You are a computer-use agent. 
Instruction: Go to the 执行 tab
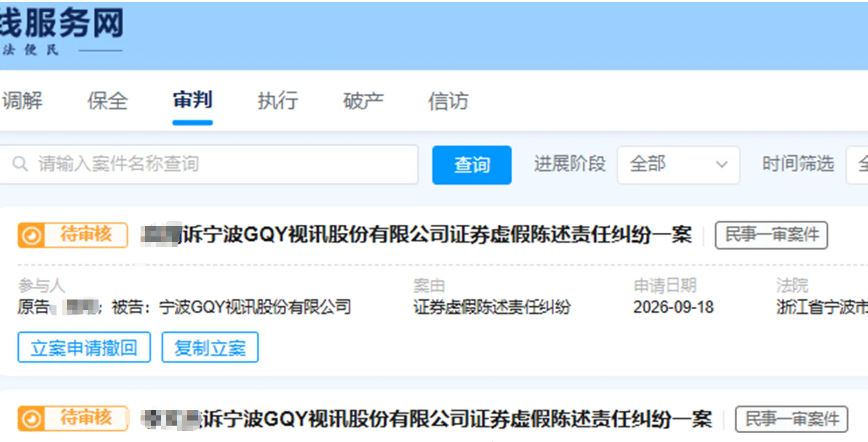(278, 100)
